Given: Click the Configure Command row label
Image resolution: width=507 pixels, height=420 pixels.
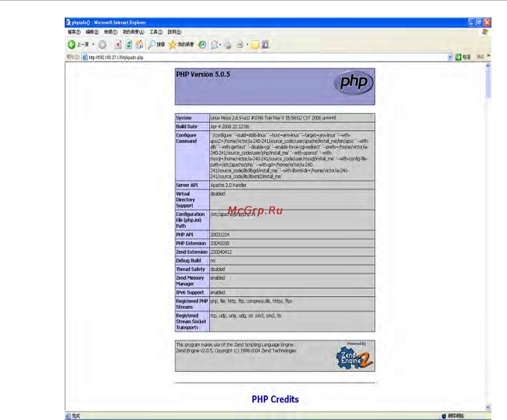Looking at the screenshot, I should click(186, 138).
